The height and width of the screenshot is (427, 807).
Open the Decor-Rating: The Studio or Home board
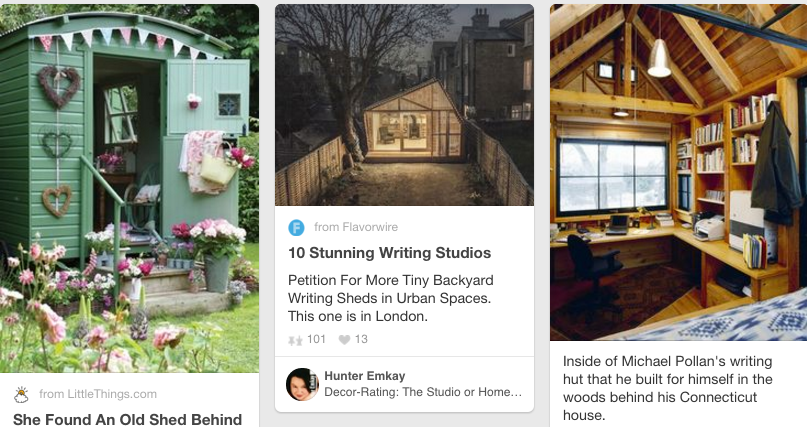tap(423, 392)
